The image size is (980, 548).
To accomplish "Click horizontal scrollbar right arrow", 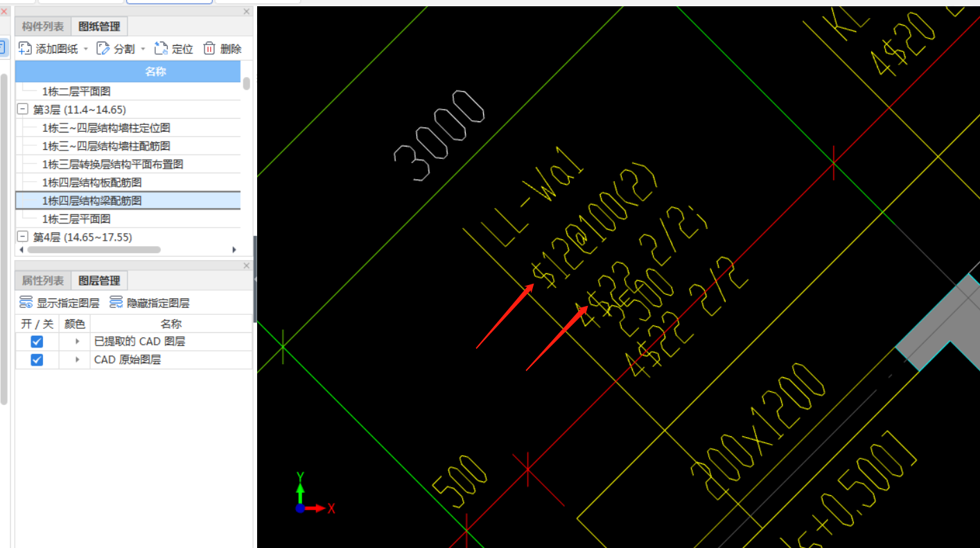I will [234, 250].
